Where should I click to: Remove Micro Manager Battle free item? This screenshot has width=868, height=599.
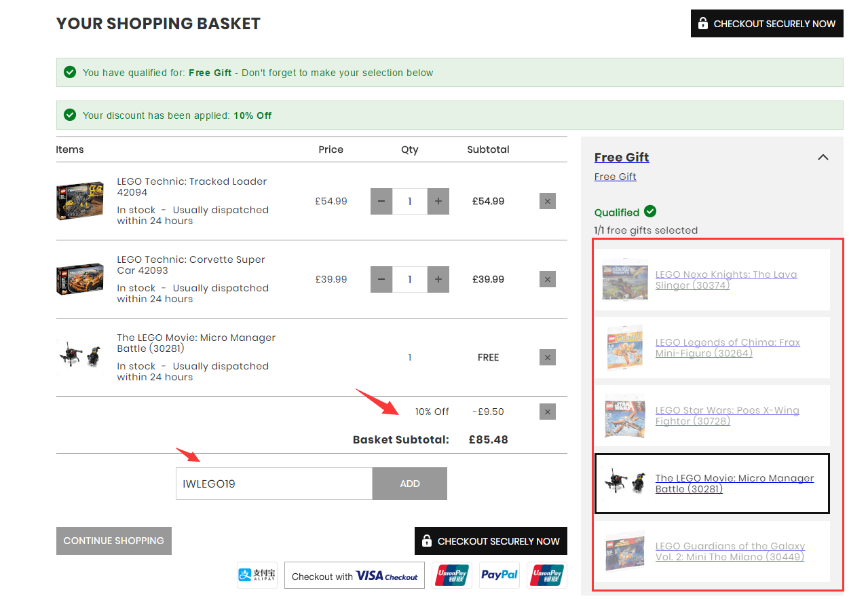click(548, 357)
